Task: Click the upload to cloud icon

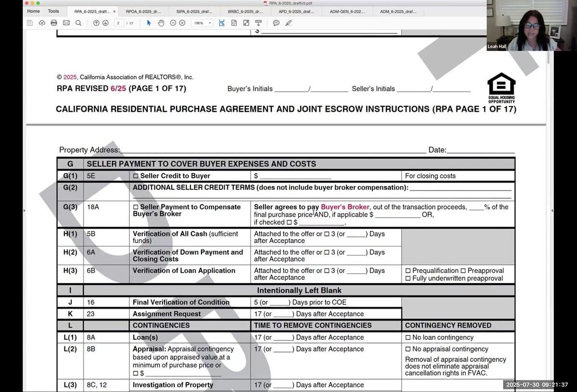Action: click(42, 23)
